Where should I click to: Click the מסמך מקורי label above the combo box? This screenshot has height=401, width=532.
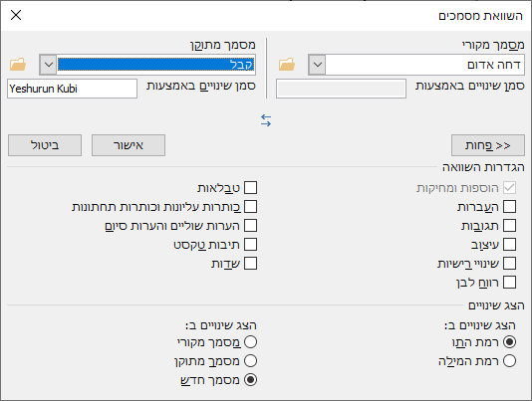(493, 45)
